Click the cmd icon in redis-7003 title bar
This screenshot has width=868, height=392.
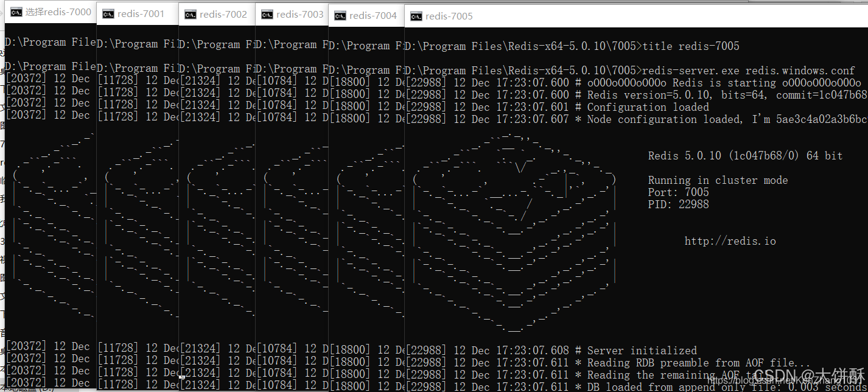pyautogui.click(x=266, y=15)
